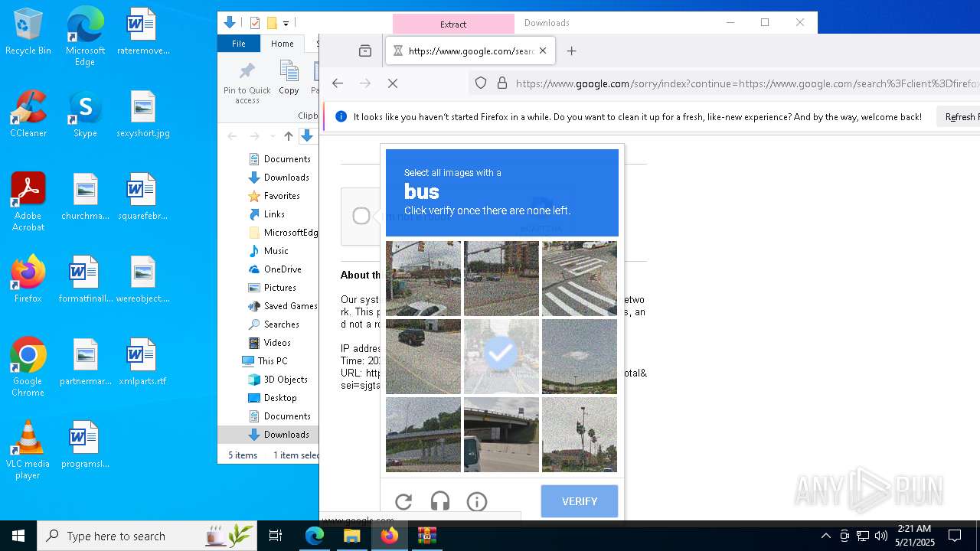This screenshot has height=551, width=980.
Task: Click the Copy ribbon icon
Action: (x=289, y=78)
